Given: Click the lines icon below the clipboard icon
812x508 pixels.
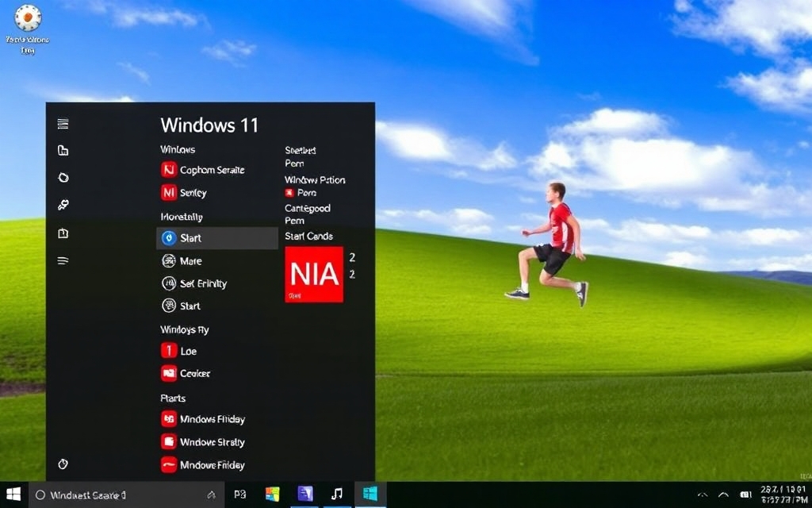Looking at the screenshot, I should (x=63, y=260).
